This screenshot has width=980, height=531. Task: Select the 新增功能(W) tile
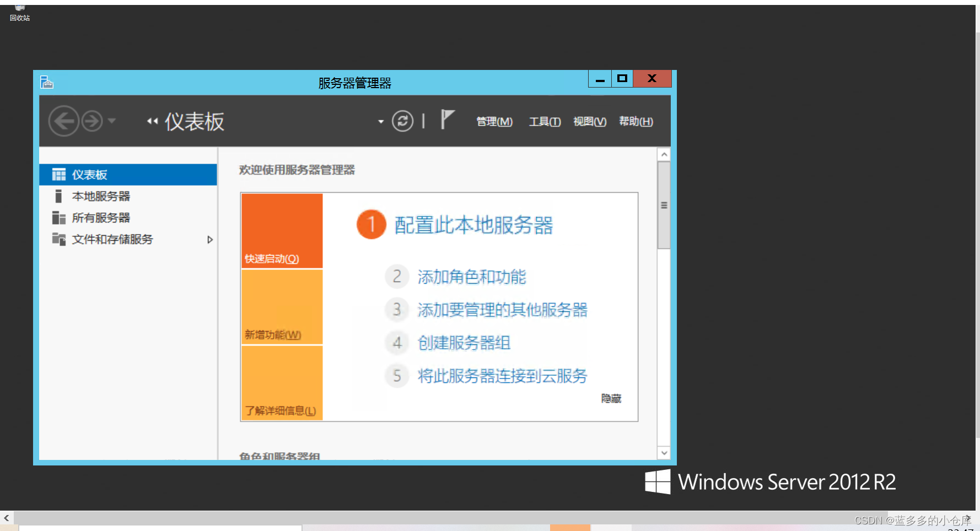282,307
